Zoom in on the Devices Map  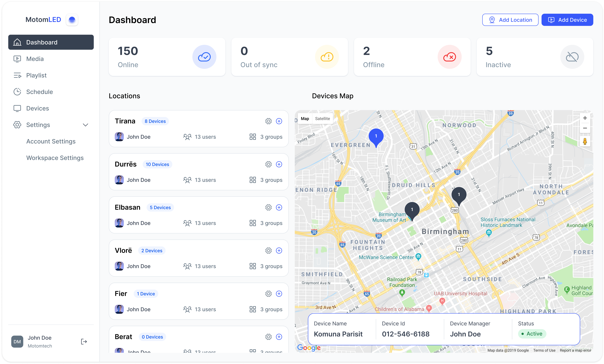pos(585,118)
